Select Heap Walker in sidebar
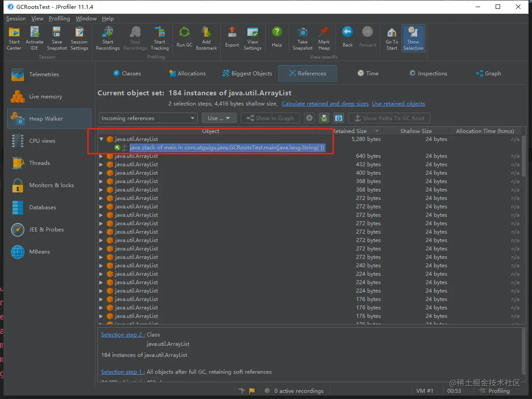Viewport: 532px width, 399px height. pyautogui.click(x=49, y=119)
